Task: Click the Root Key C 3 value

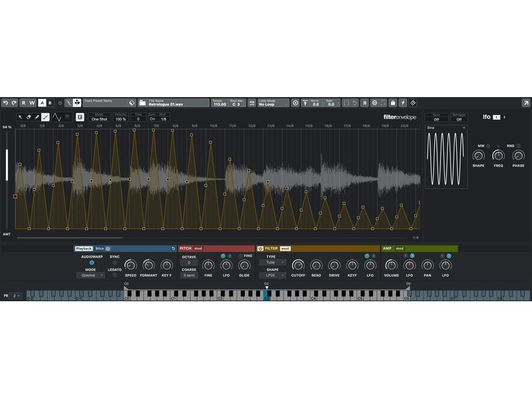Action: (237, 103)
